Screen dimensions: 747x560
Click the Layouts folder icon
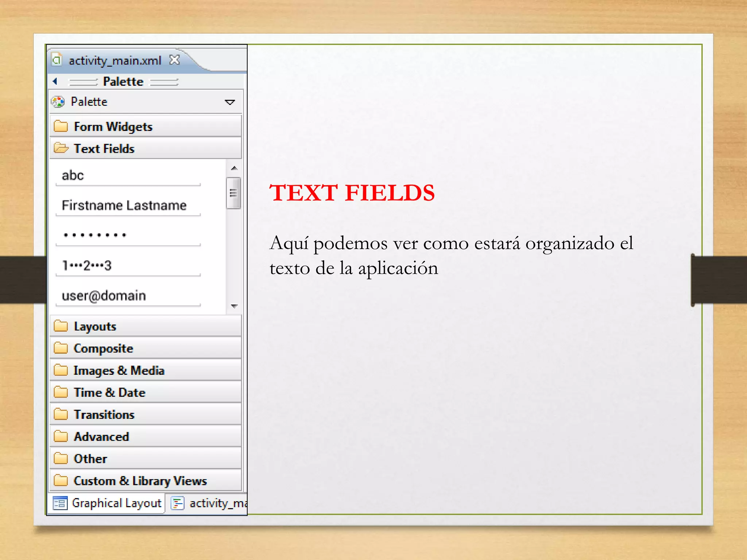coord(61,326)
